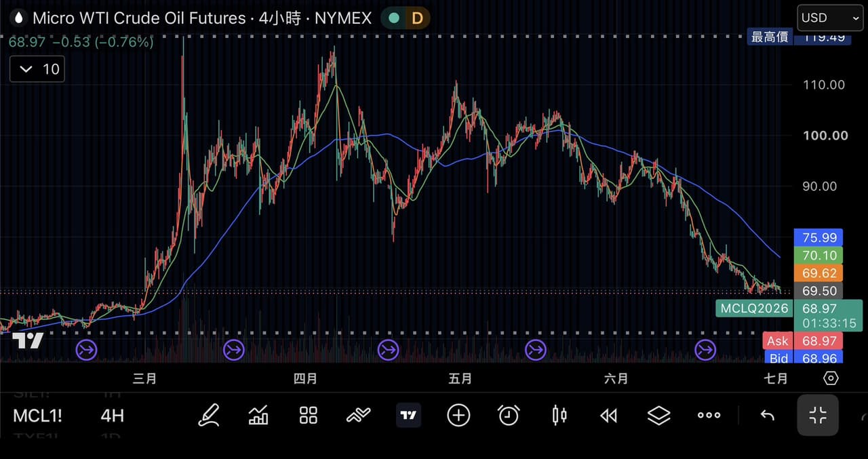Toggle the green status dot indicator
868x459 pixels.
click(x=394, y=18)
